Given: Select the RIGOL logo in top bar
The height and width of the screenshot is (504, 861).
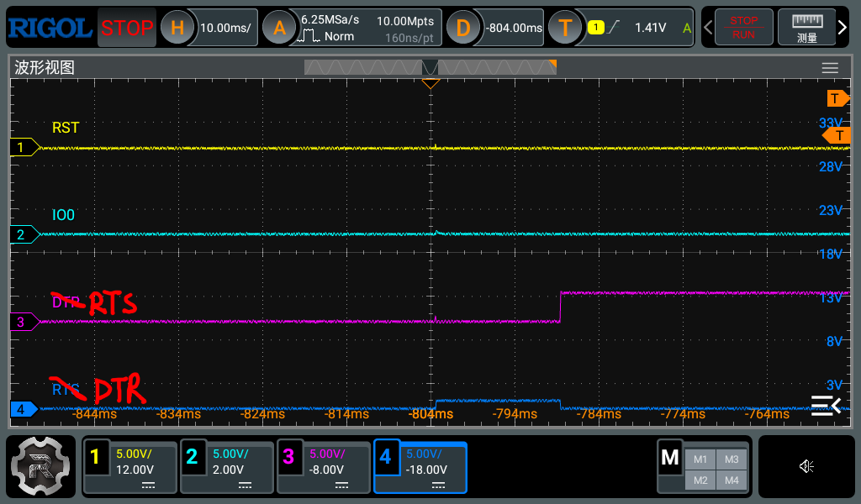Looking at the screenshot, I should (50, 28).
